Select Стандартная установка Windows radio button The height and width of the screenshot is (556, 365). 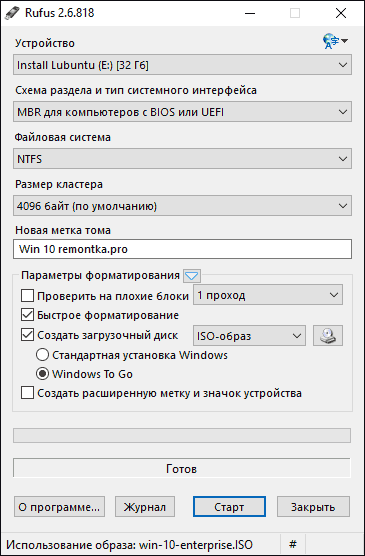[x=42, y=355]
